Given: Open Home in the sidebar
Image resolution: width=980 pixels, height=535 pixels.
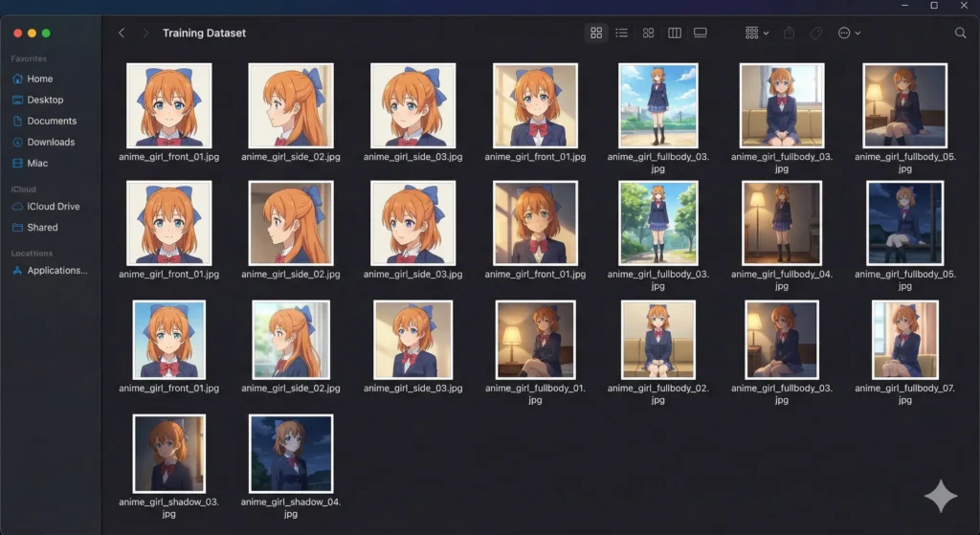Looking at the screenshot, I should pyautogui.click(x=39, y=78).
